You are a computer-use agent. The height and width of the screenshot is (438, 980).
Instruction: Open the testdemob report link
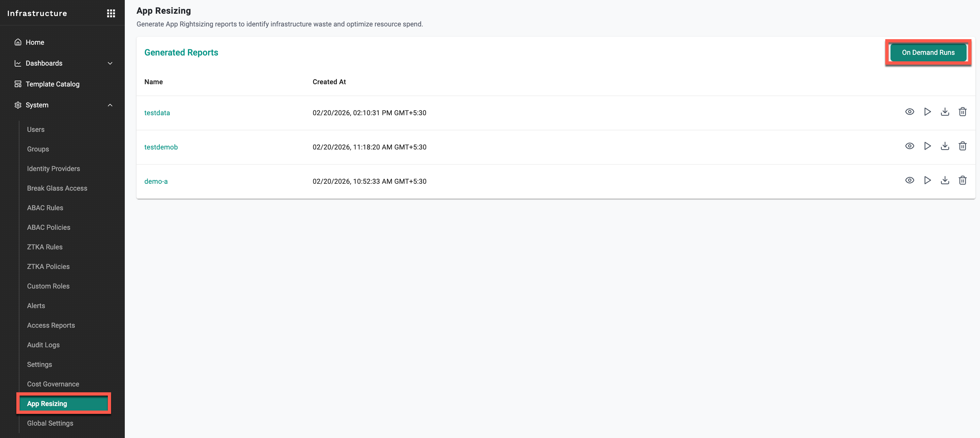tap(161, 147)
